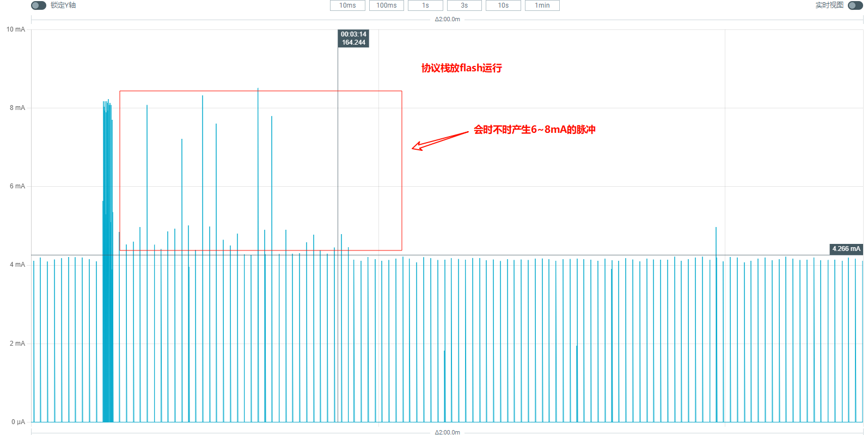
Task: Click the red arrow pointing at the box
Action: point(439,140)
